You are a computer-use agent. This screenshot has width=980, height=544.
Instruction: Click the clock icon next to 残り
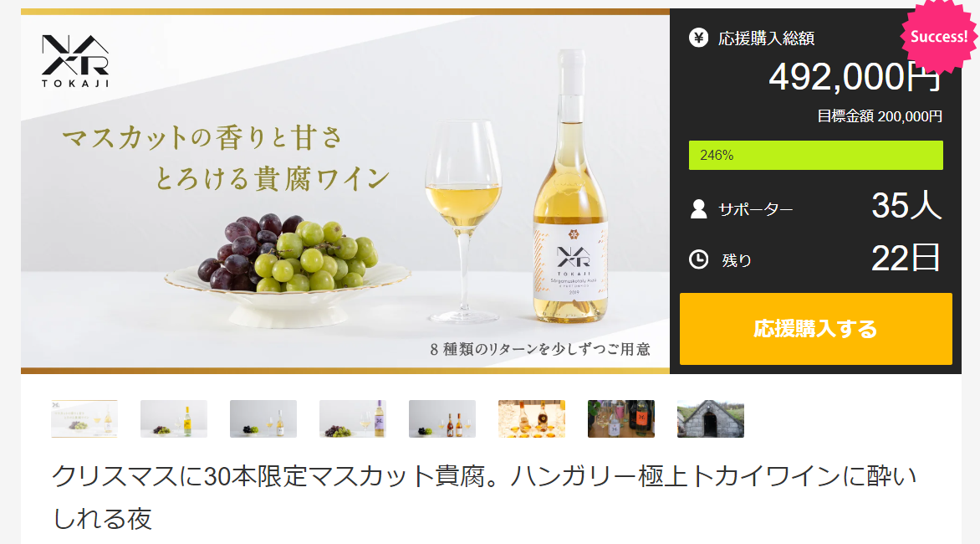coord(698,259)
